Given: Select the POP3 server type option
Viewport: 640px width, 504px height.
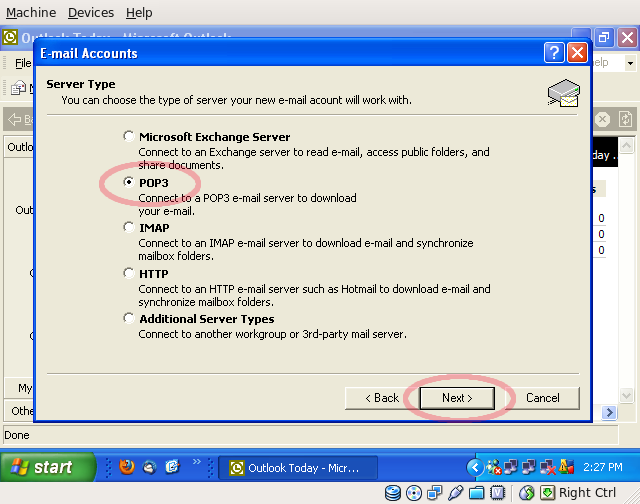Looking at the screenshot, I should [x=129, y=182].
